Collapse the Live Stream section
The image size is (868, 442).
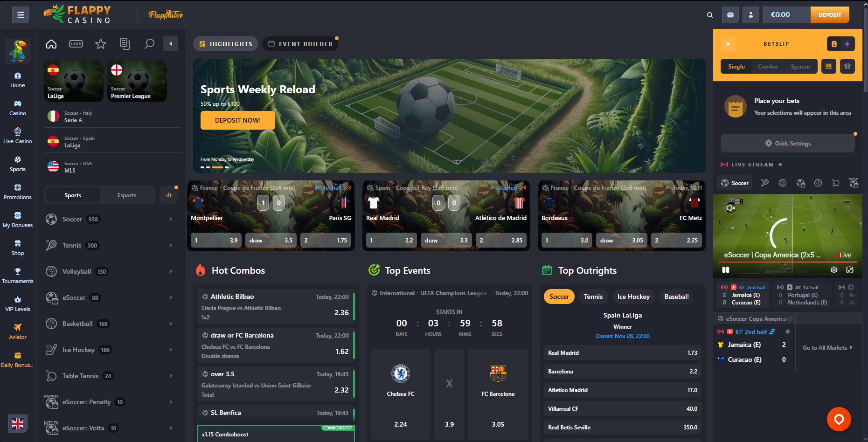tap(780, 165)
